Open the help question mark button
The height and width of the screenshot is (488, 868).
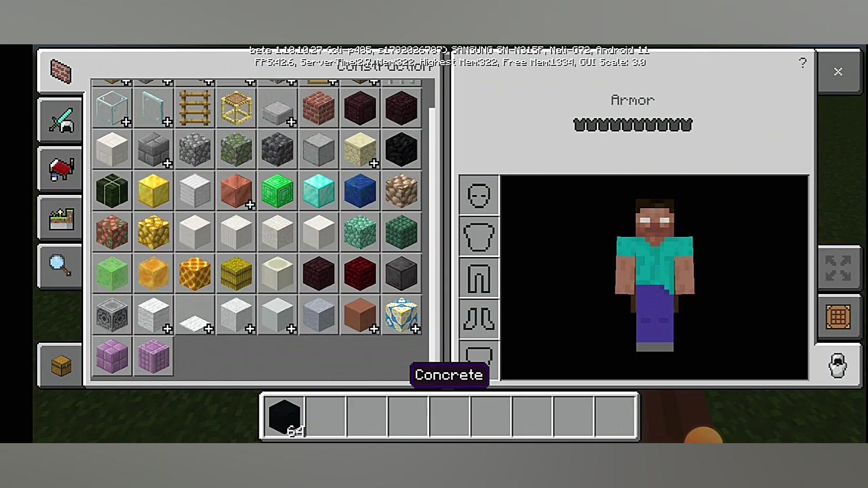click(802, 63)
